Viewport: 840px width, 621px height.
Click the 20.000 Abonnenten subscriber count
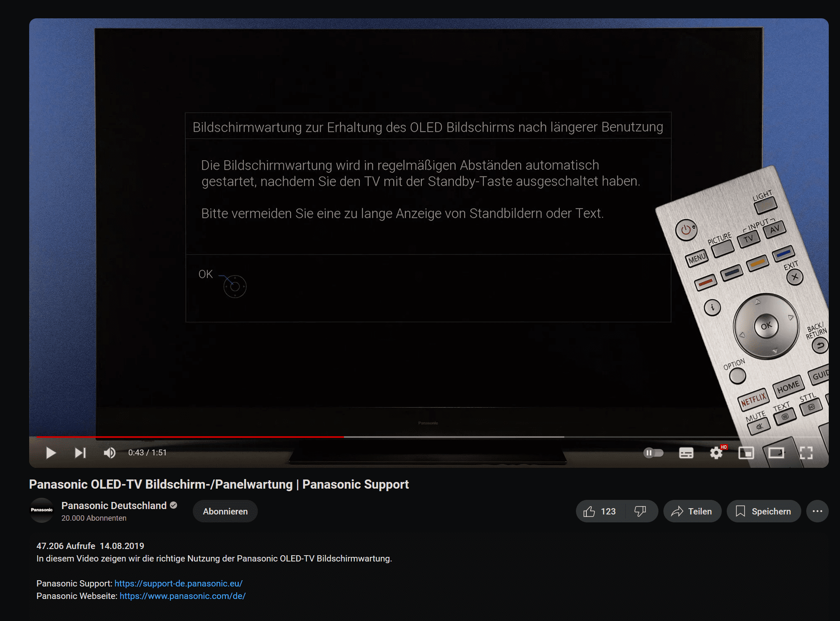coord(94,518)
